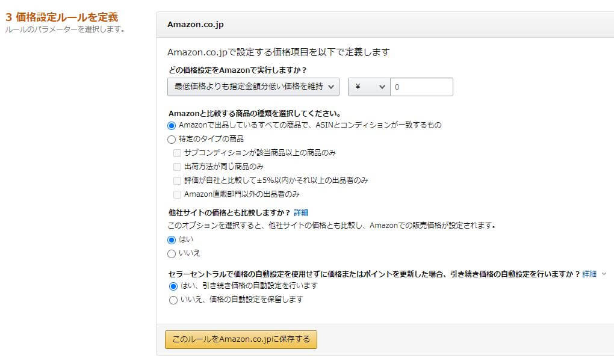Click the label Amazonと比較する商品の種類を選択してください。
This screenshot has width=614, height=364.
point(255,114)
